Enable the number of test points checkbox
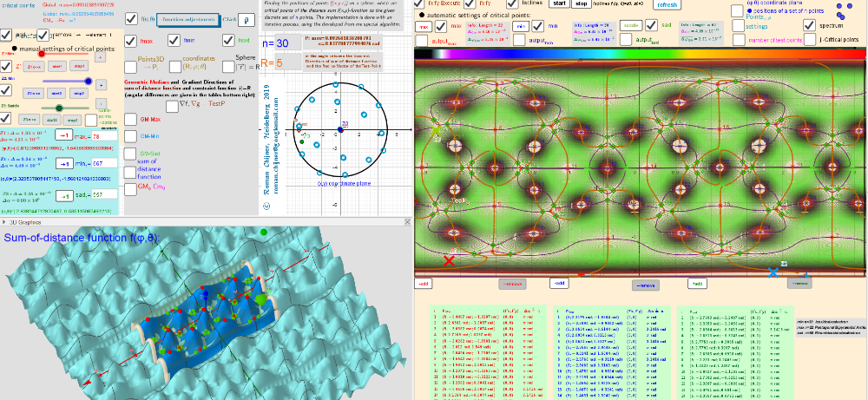Viewport: 868px width, 400px height. click(x=739, y=39)
